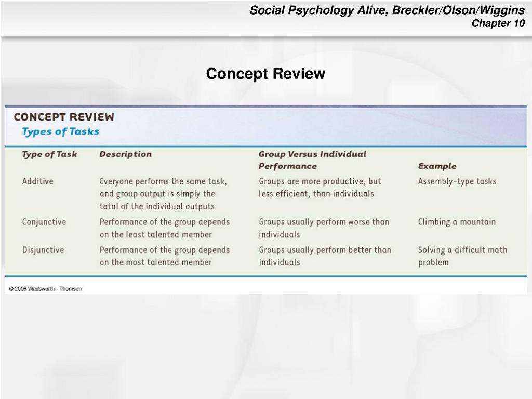Click the 'Description' column header
Image resolution: width=532 pixels, height=399 pixels.
click(x=126, y=154)
